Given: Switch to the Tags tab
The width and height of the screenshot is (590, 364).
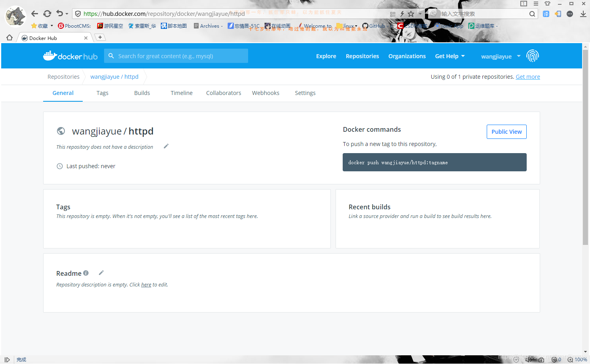Looking at the screenshot, I should [x=102, y=93].
